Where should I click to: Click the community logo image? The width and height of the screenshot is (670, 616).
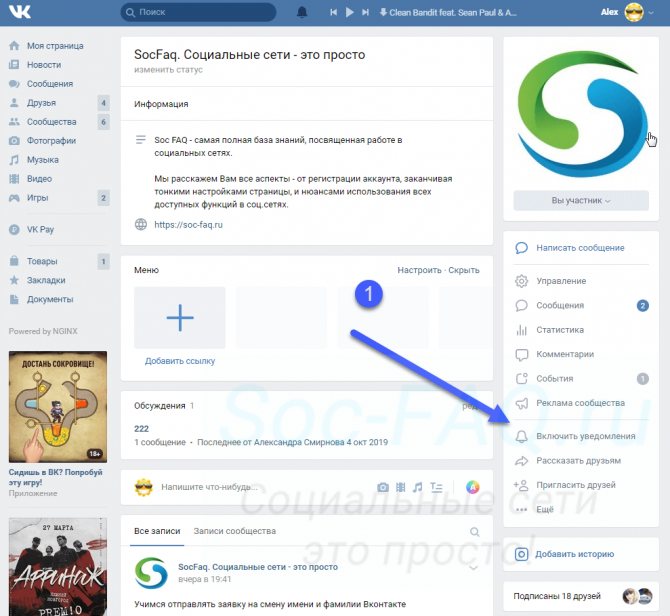pos(581,114)
